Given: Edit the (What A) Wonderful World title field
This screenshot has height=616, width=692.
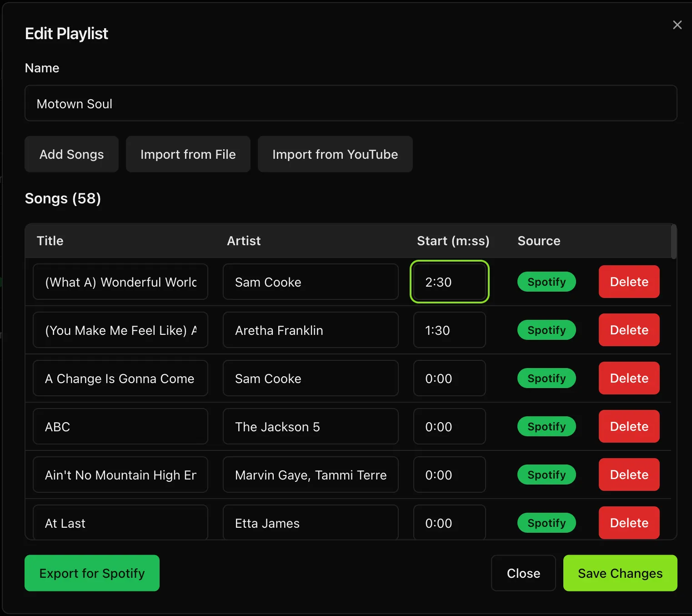Looking at the screenshot, I should 120,282.
